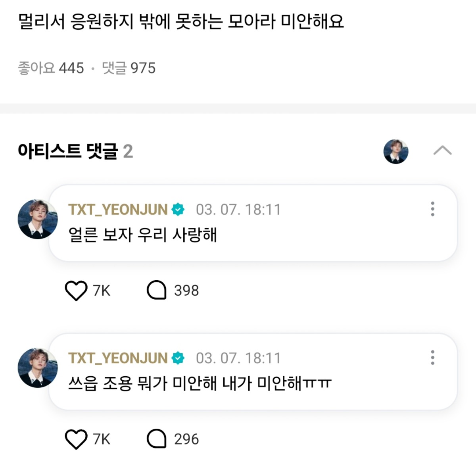This screenshot has height=466, width=476.
Task: Like the comment 얼른 보자 우리 사랑해
Action: click(76, 291)
